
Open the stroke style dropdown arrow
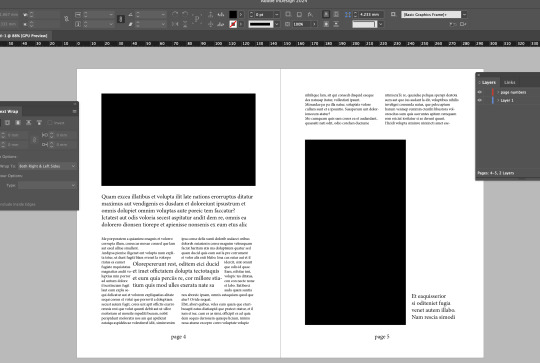click(x=277, y=24)
